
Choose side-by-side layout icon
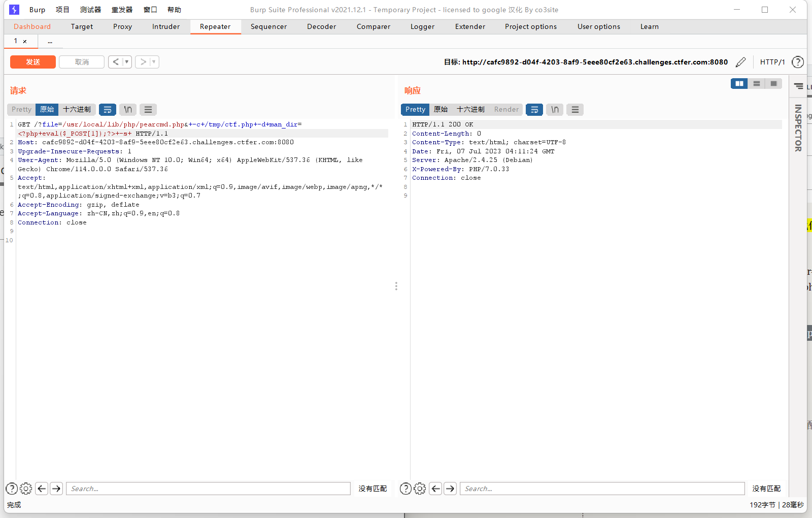tap(739, 83)
